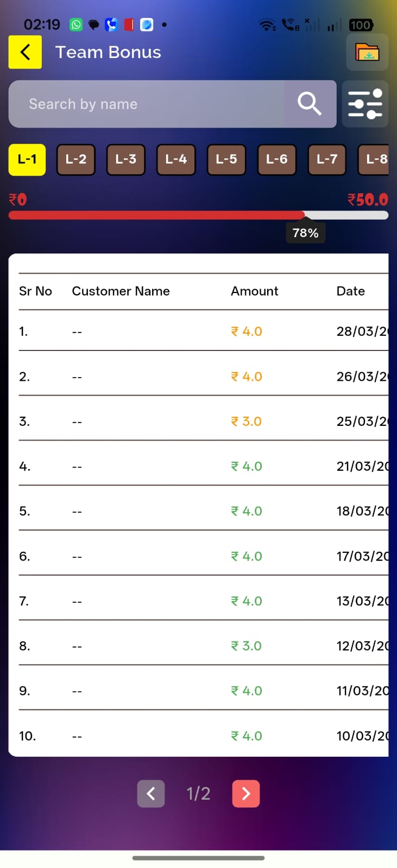Tap the Wi-Fi status icon
This screenshot has width=397, height=868.
pos(267,25)
